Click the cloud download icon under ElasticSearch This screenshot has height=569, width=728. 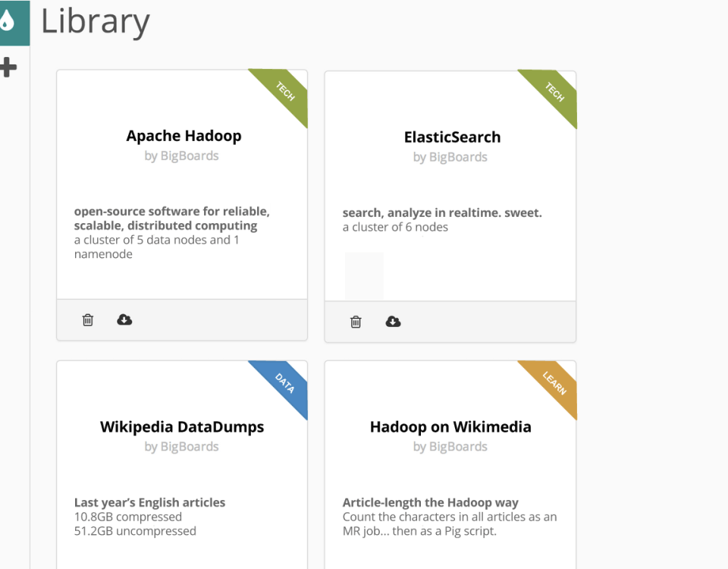pyautogui.click(x=393, y=322)
